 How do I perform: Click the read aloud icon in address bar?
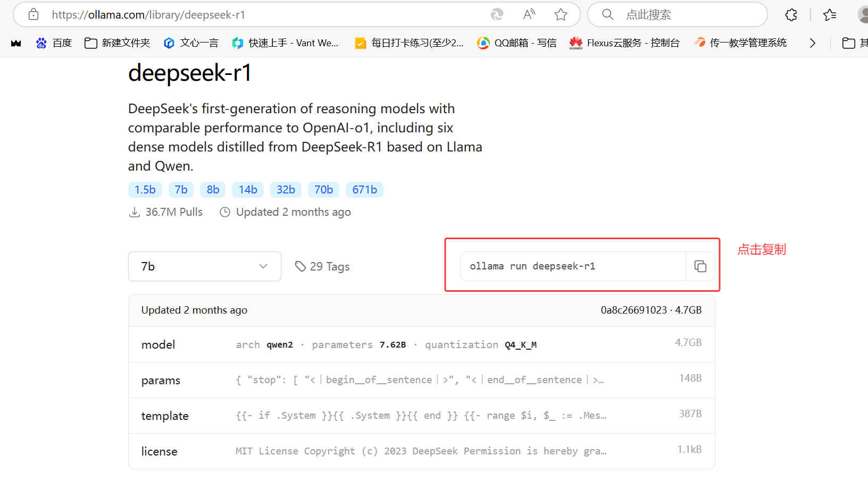[529, 14]
